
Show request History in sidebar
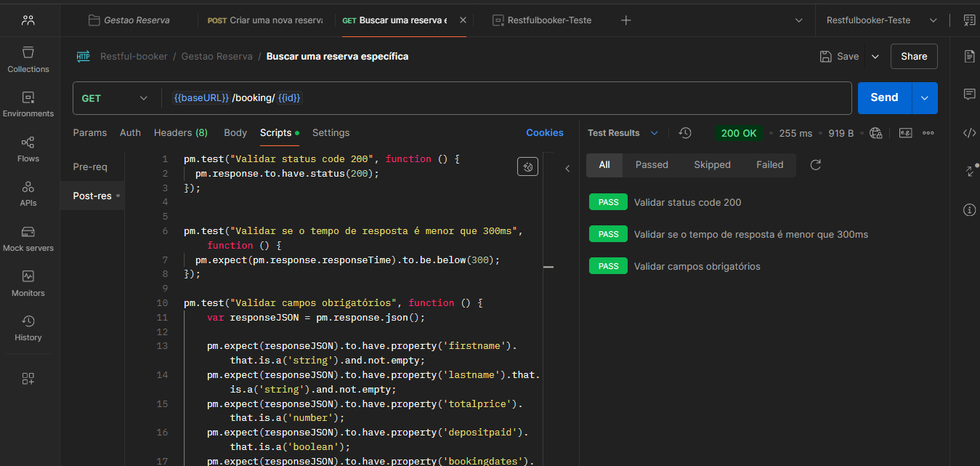28,328
